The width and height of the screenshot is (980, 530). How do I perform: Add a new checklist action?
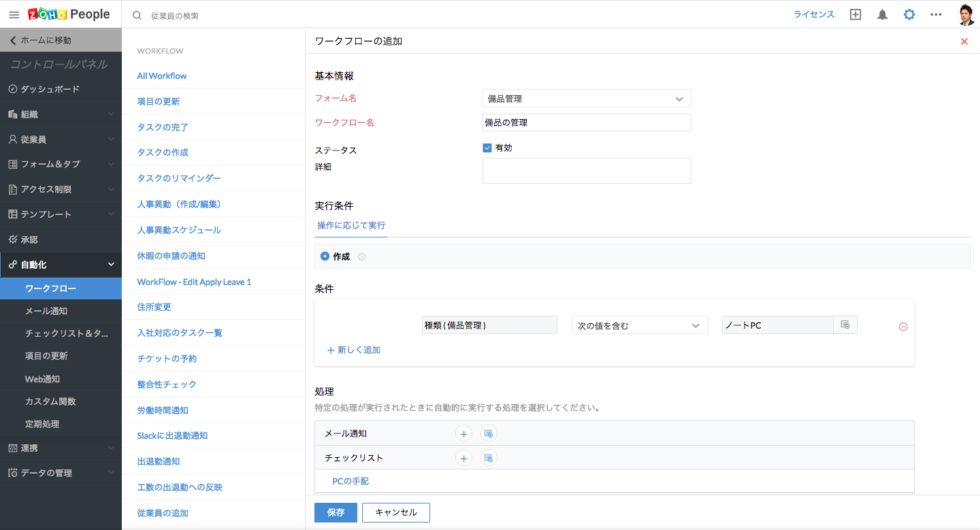tap(463, 458)
